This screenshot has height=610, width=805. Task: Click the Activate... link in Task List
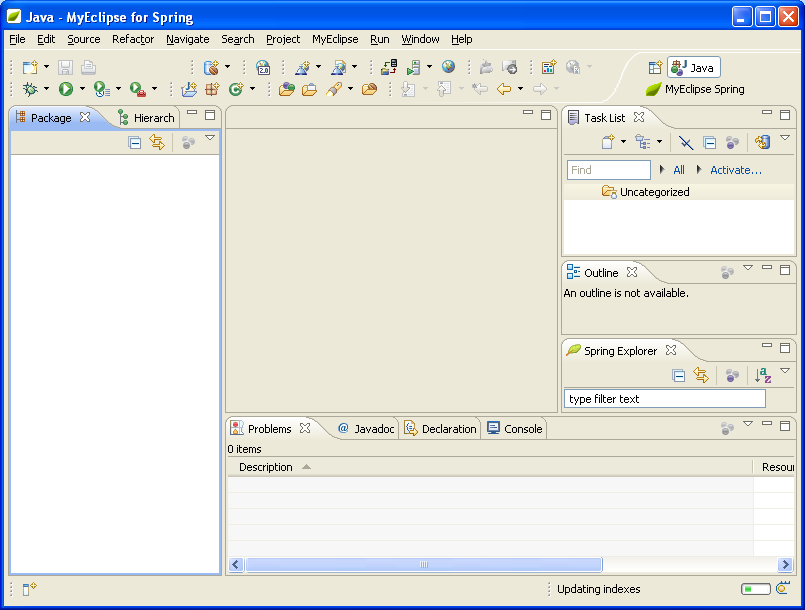[736, 170]
